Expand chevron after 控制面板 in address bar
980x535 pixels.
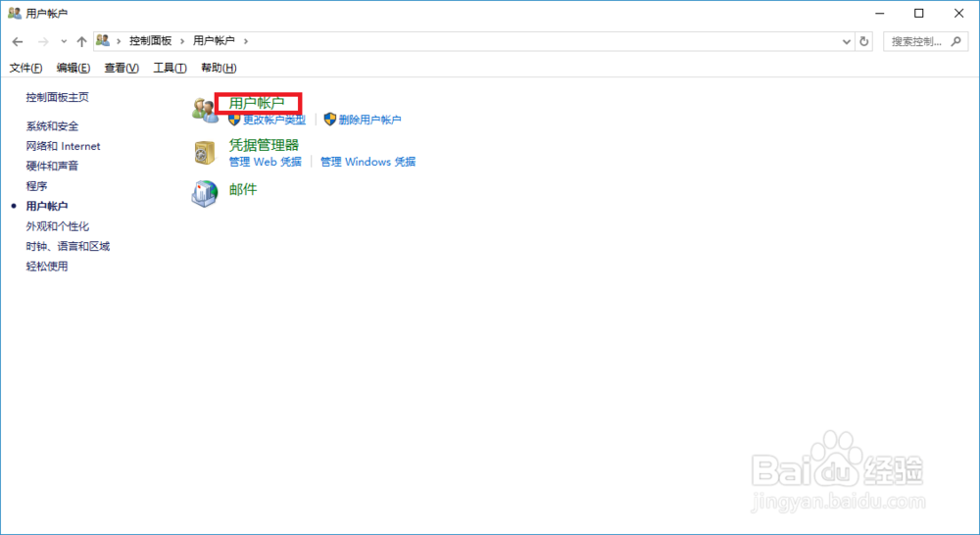pos(182,41)
